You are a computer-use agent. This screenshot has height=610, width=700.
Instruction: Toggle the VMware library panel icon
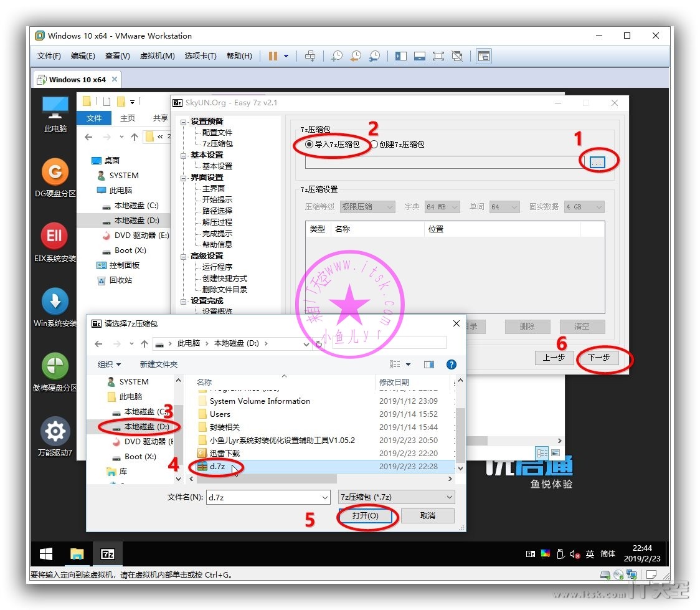[x=401, y=56]
